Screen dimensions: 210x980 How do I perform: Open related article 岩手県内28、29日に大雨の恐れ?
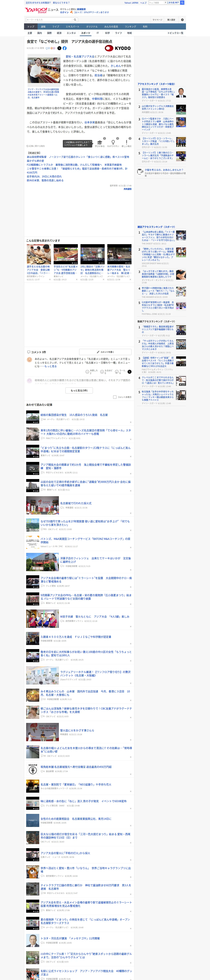44,177
